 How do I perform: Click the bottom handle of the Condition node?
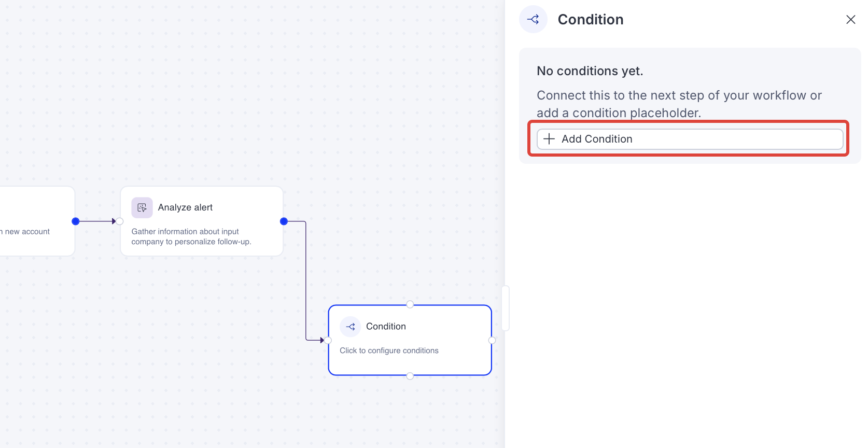pyautogui.click(x=410, y=375)
